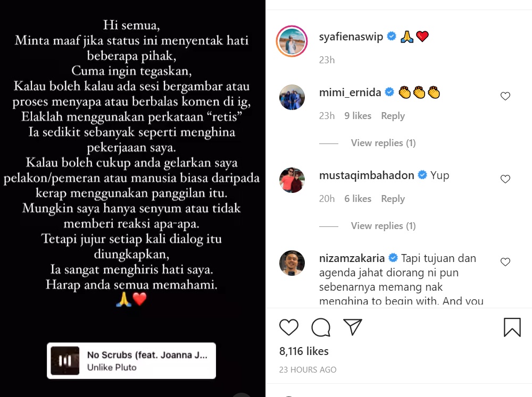Open nizamzakaria username link
The height and width of the screenshot is (397, 532).
352,258
